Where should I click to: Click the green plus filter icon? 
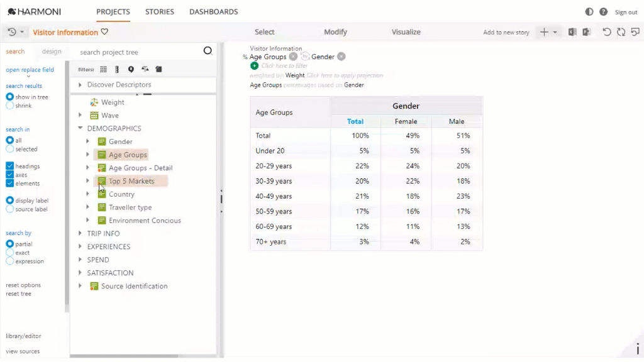[x=254, y=65]
